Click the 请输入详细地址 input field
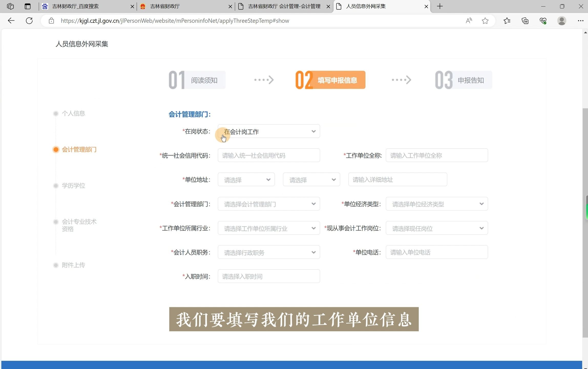 [397, 179]
